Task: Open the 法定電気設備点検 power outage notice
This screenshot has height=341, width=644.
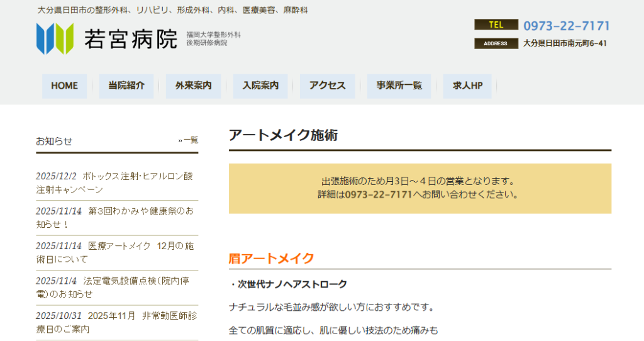Action: 114,287
